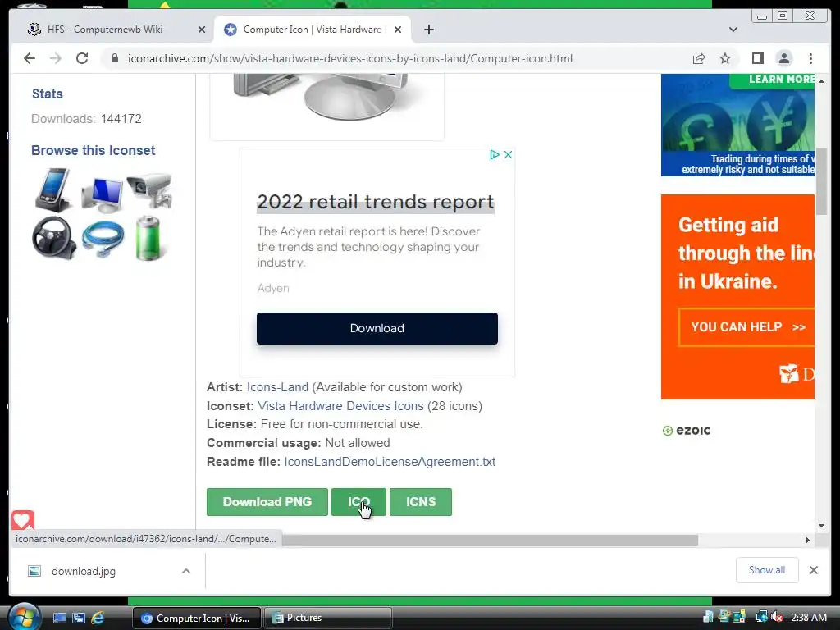Click the address bar URL
Viewport: 840px width, 630px height.
349,58
